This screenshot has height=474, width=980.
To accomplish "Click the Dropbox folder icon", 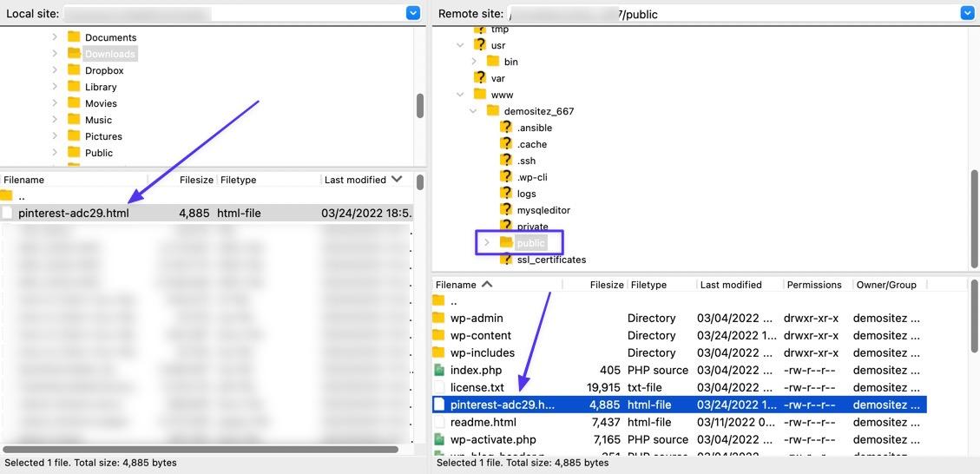I will 74,70.
